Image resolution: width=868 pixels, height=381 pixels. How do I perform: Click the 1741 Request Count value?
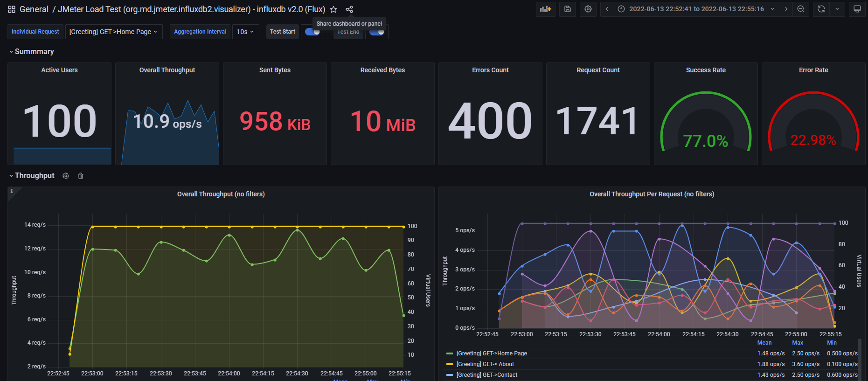[x=597, y=121]
